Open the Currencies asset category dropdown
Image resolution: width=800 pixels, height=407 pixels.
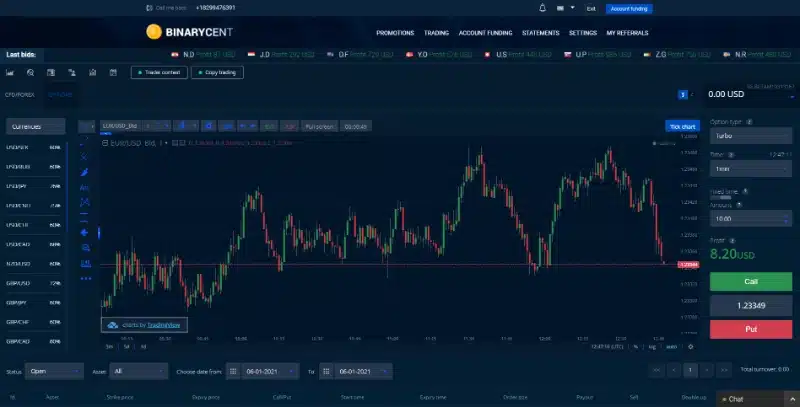(x=35, y=126)
